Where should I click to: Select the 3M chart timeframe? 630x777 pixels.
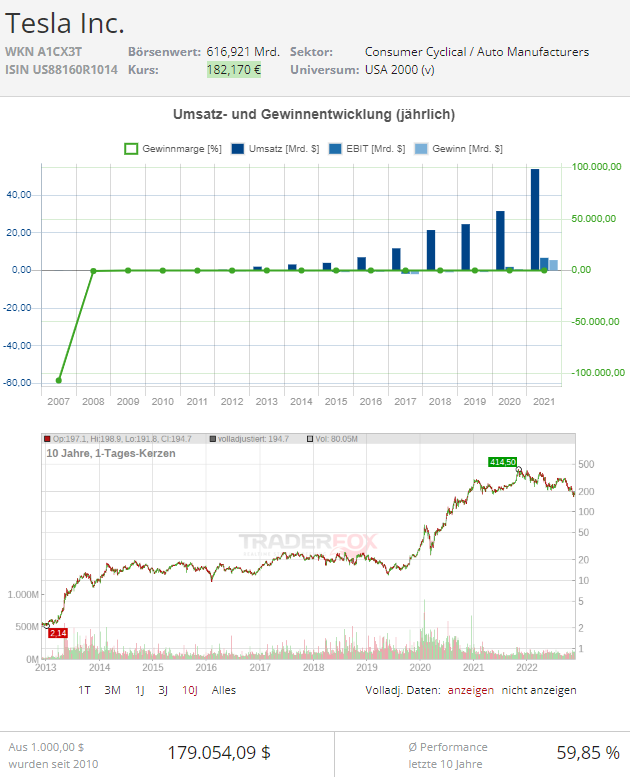(x=113, y=690)
